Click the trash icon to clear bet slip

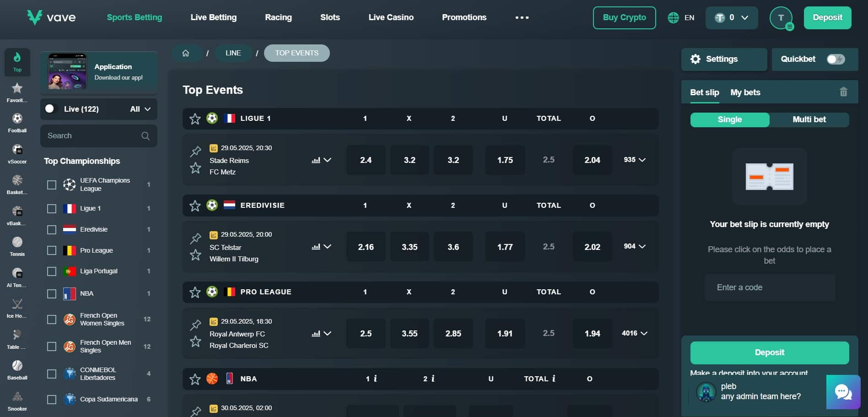[843, 92]
